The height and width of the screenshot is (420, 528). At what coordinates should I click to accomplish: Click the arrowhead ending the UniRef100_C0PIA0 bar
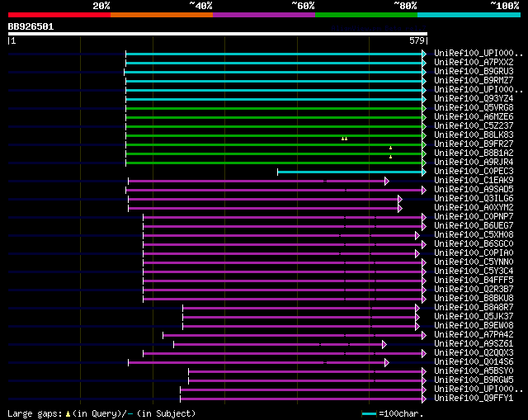click(x=417, y=253)
